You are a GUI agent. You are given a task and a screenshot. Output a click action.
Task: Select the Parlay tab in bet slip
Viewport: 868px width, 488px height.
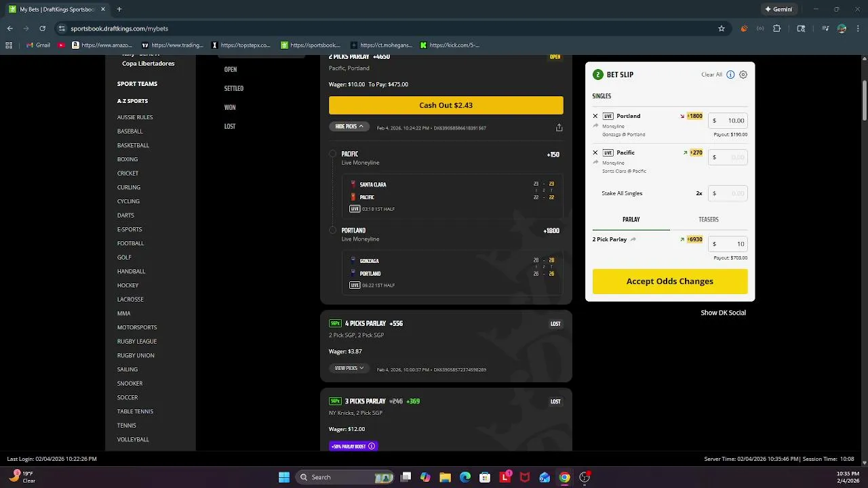click(631, 220)
